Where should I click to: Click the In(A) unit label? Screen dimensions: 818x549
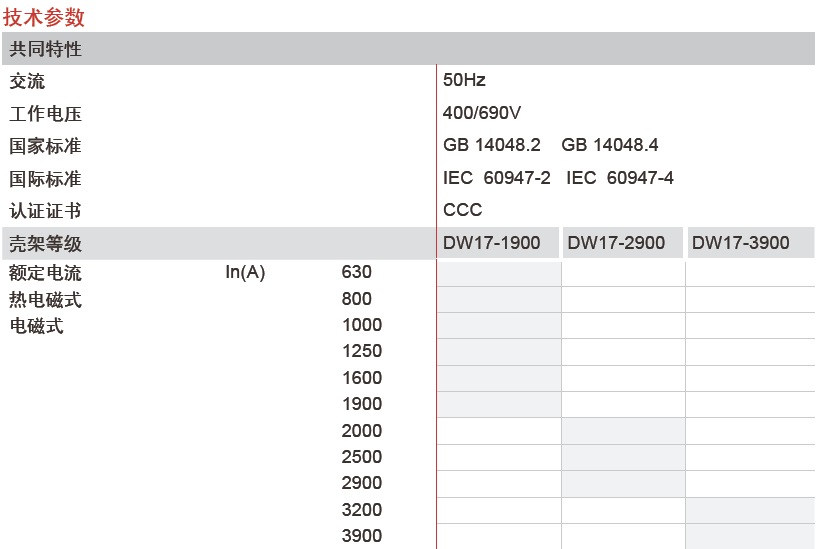(245, 272)
